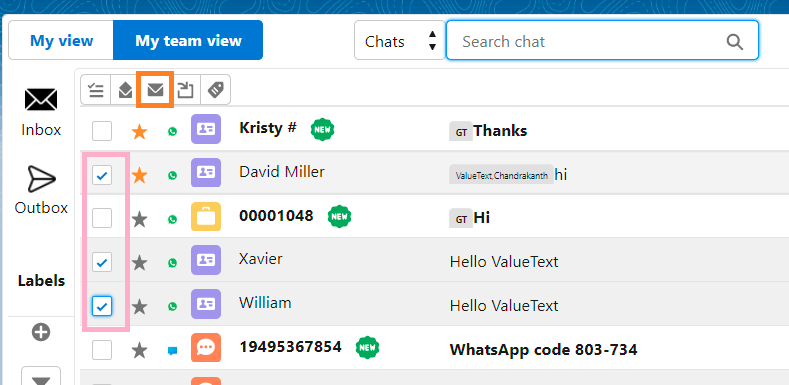The image size is (789, 385).
Task: Open the Kristy # conversation
Action: coord(268,128)
